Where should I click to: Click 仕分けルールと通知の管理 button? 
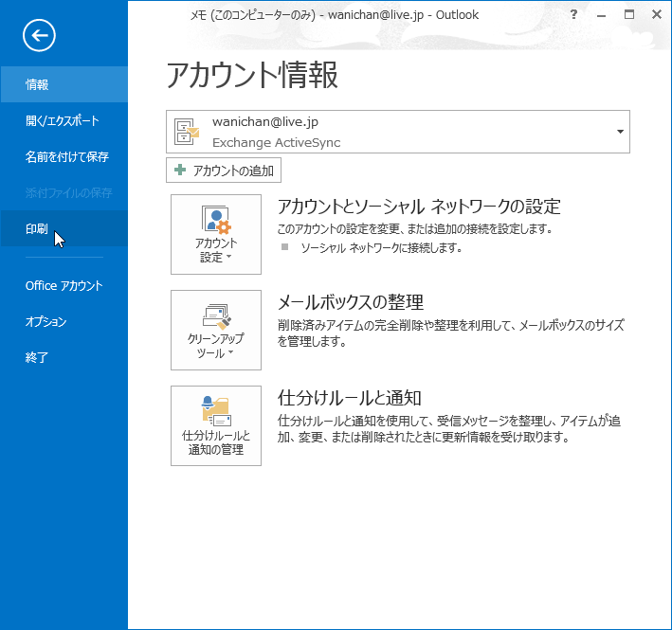click(x=215, y=425)
